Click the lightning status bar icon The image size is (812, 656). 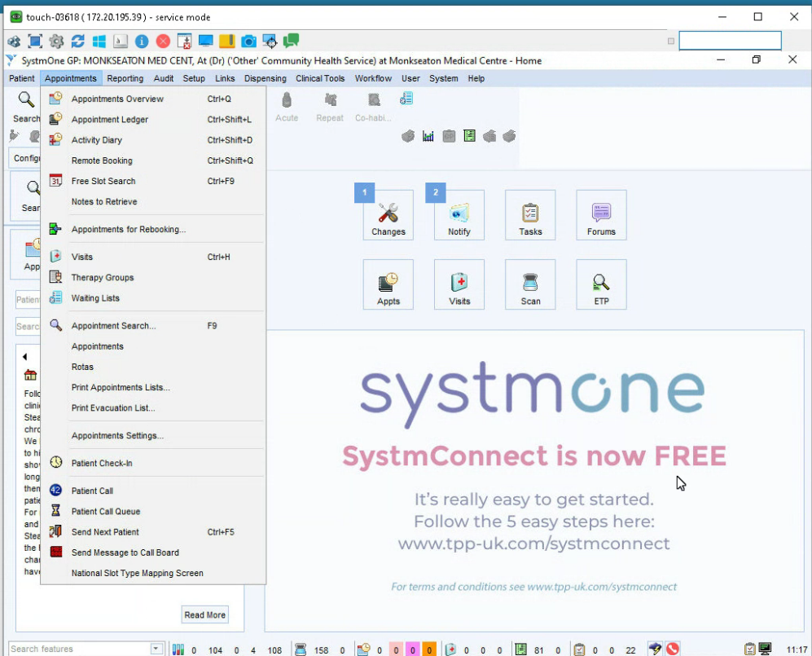655,649
